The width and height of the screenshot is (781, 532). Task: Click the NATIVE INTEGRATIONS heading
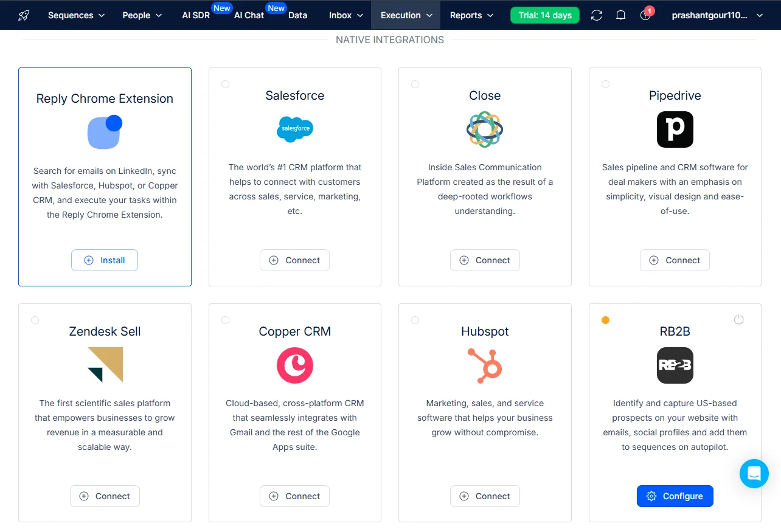click(390, 40)
